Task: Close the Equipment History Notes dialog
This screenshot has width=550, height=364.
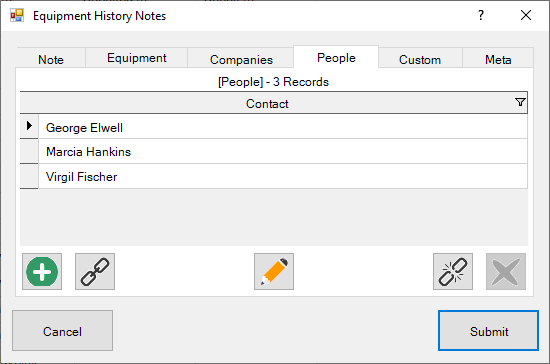Action: 526,15
